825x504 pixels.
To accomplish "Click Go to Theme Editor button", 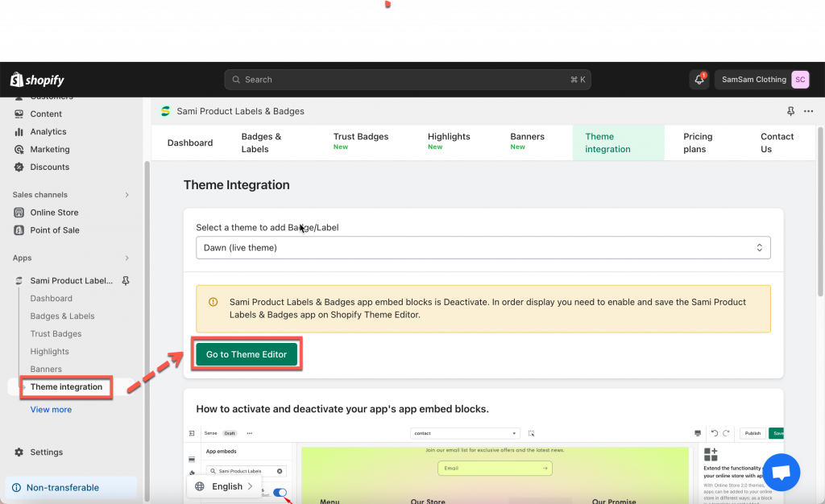I will pyautogui.click(x=247, y=354).
